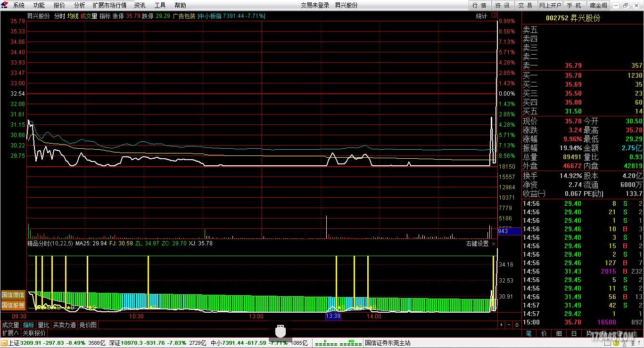The height and width of the screenshot is (348, 644).
Task: Click the 买五 row at price 31.50
Action: (x=583, y=111)
